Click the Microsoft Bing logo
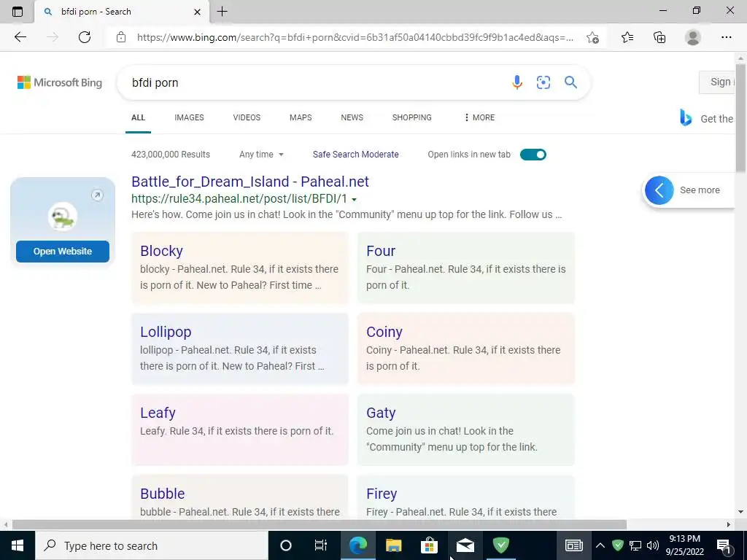This screenshot has height=560, width=747. [x=60, y=82]
